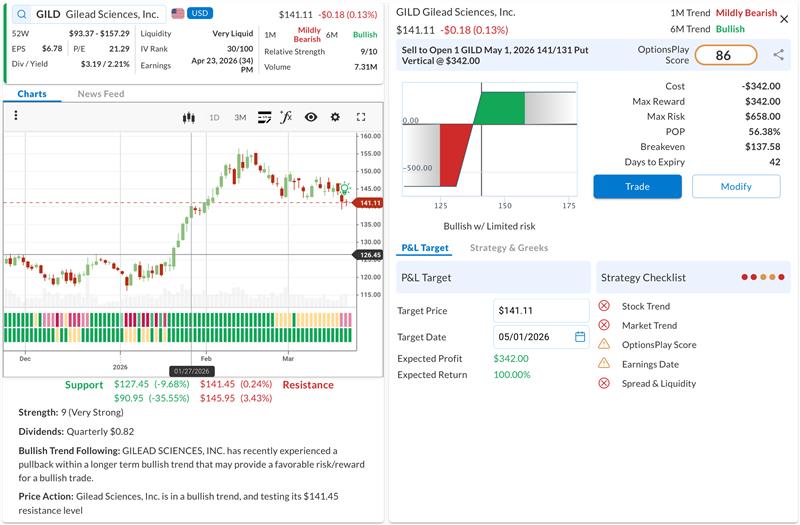Viewport: 800px width, 525px height.
Task: Change the candlestick chart type
Action: pos(187,117)
